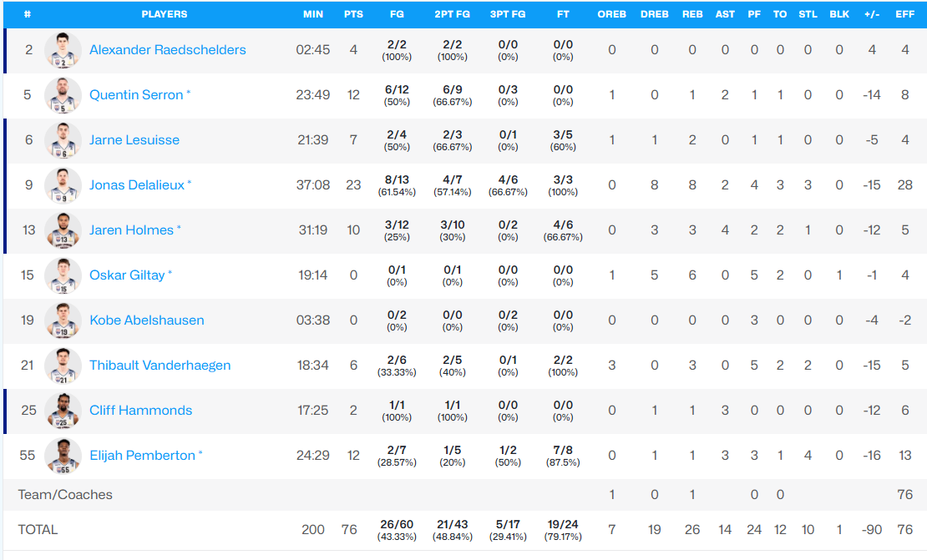The image size is (927, 560).
Task: View Jaren Holmes profile link
Action: click(x=131, y=230)
